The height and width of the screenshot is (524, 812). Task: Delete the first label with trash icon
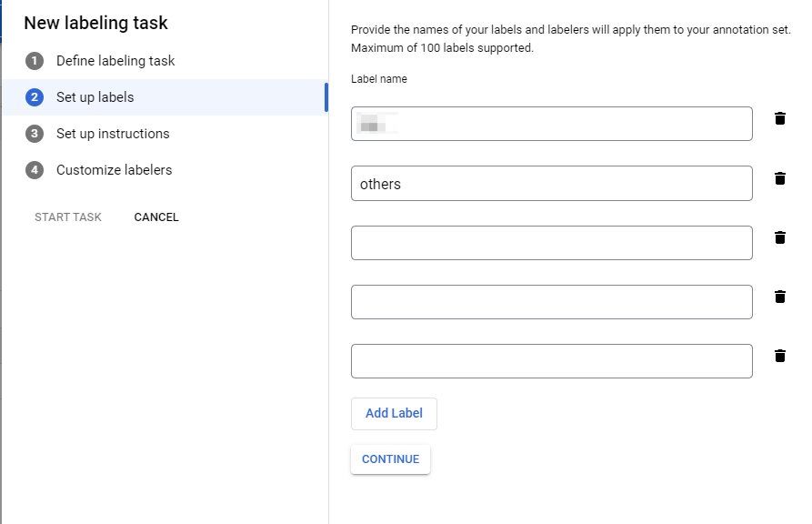pos(779,119)
